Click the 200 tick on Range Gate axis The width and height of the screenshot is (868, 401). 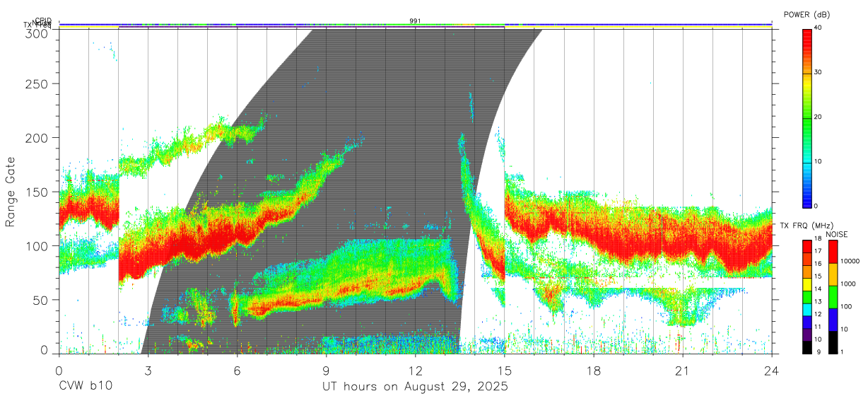tap(37, 137)
